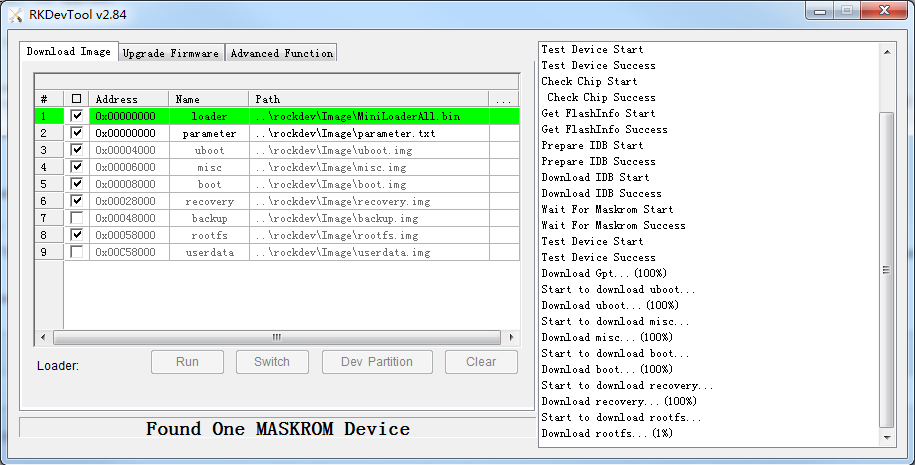Click the rootfs name cell
915x465 pixels.
click(x=209, y=235)
